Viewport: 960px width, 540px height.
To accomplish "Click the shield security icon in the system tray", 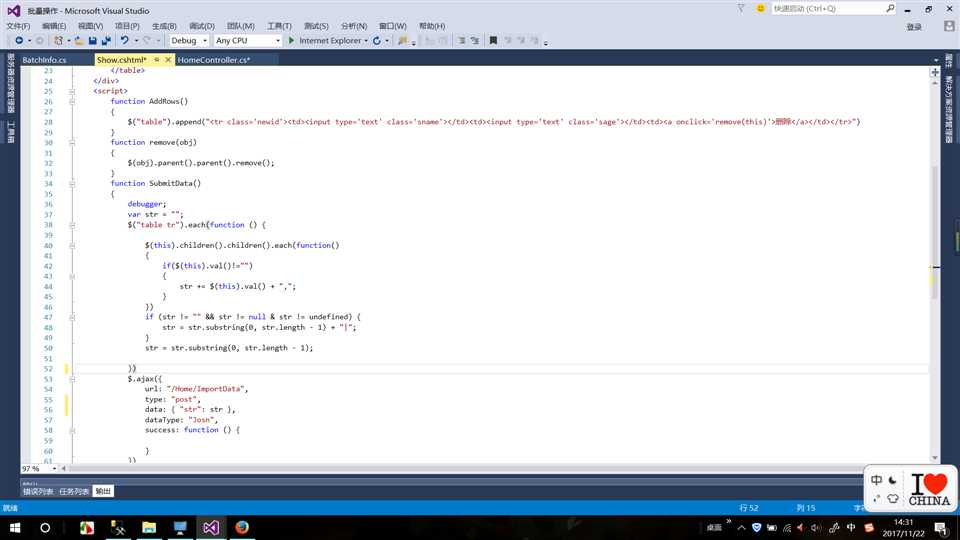I will coord(757,528).
